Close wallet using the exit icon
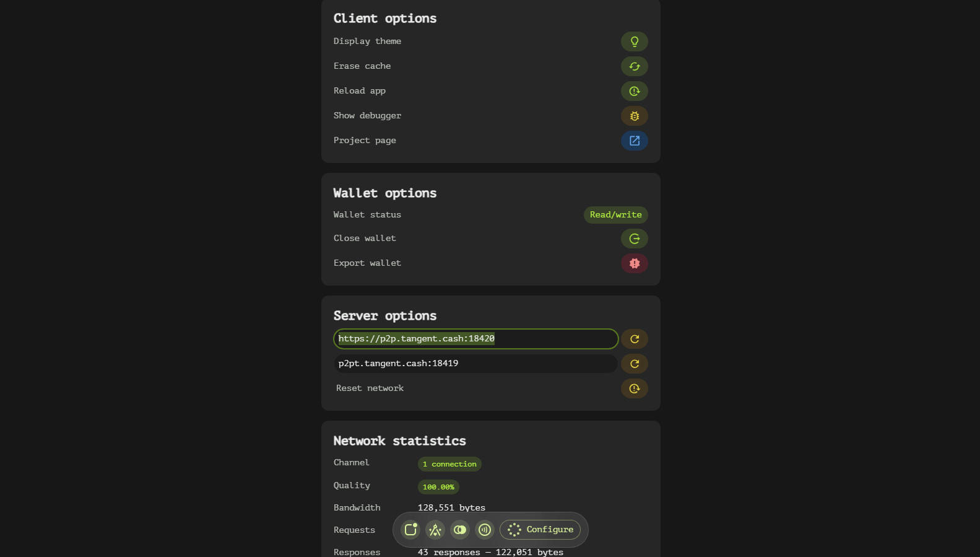 tap(634, 239)
